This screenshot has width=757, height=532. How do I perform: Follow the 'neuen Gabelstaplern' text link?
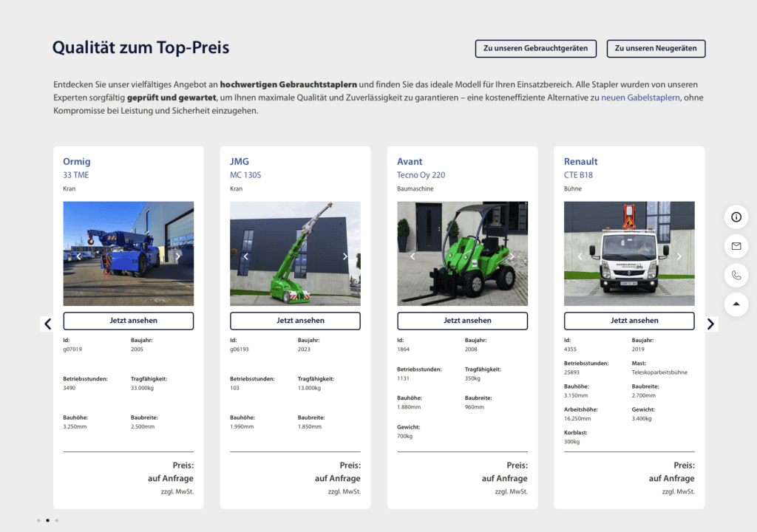pyautogui.click(x=640, y=98)
